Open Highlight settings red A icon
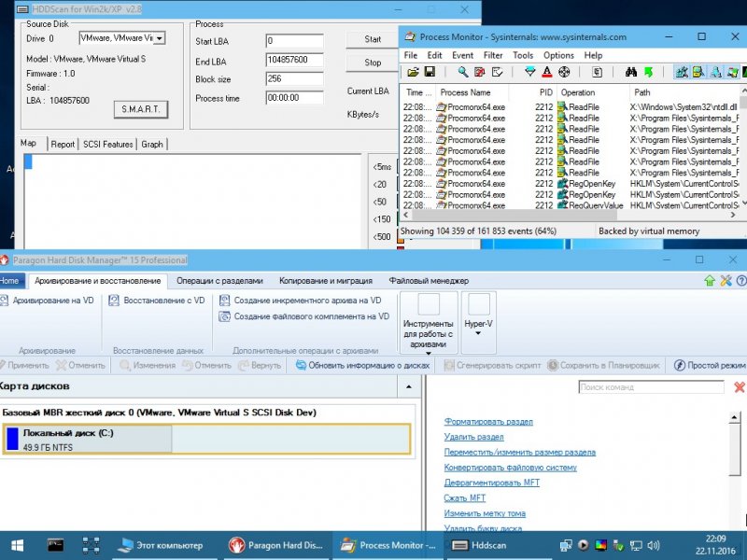This screenshot has width=747, height=560. click(x=547, y=72)
